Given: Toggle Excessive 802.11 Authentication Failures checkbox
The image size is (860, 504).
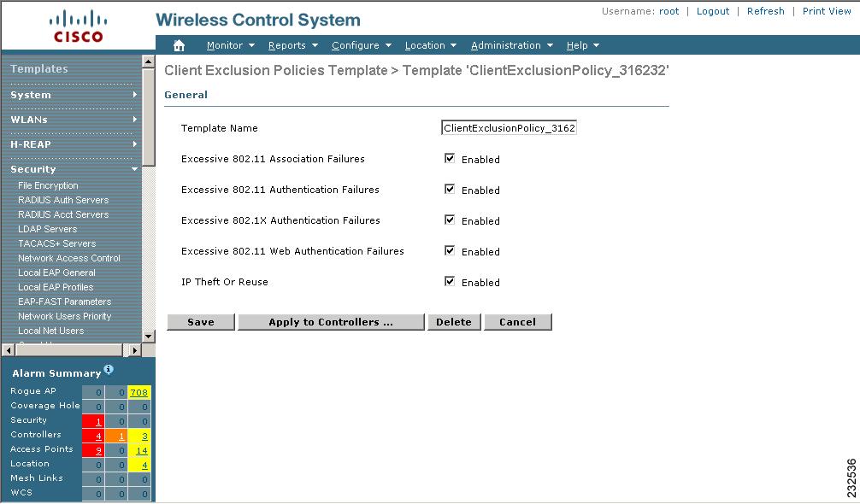Looking at the screenshot, I should click(x=450, y=189).
